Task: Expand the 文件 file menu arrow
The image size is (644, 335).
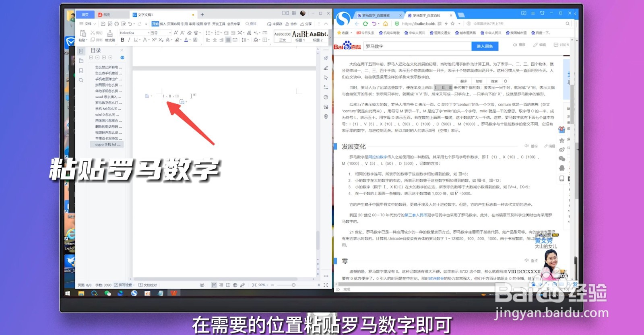Action: point(95,24)
